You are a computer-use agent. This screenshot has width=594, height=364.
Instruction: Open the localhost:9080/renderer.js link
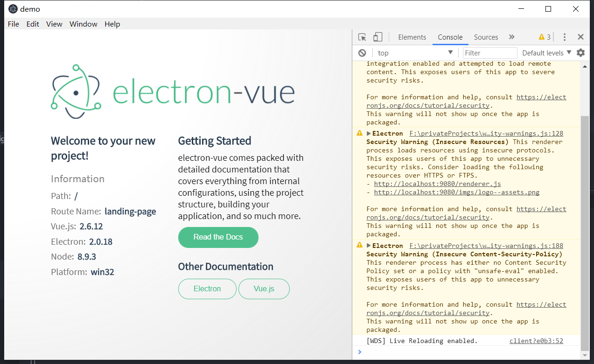tap(437, 184)
